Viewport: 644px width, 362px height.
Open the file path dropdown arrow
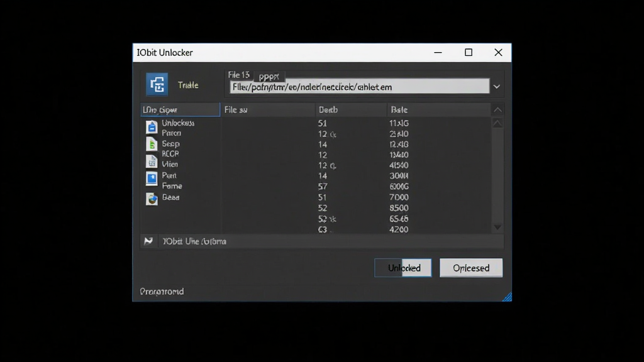coord(497,87)
